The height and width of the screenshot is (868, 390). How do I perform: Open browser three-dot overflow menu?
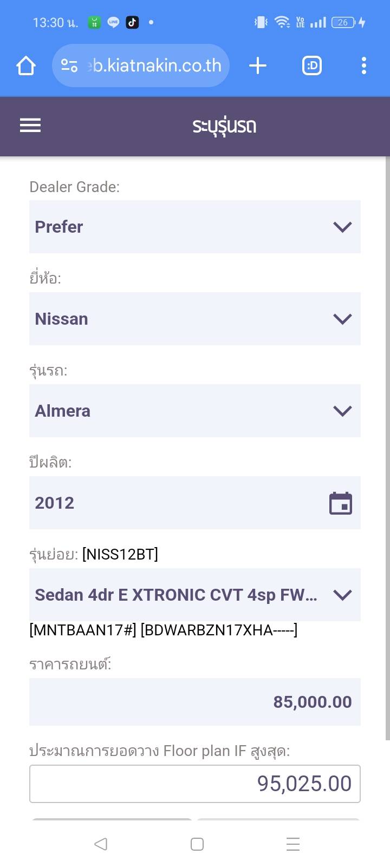pyautogui.click(x=363, y=66)
